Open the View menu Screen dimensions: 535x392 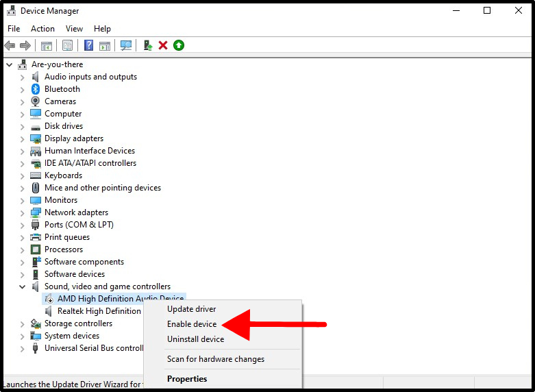74,29
